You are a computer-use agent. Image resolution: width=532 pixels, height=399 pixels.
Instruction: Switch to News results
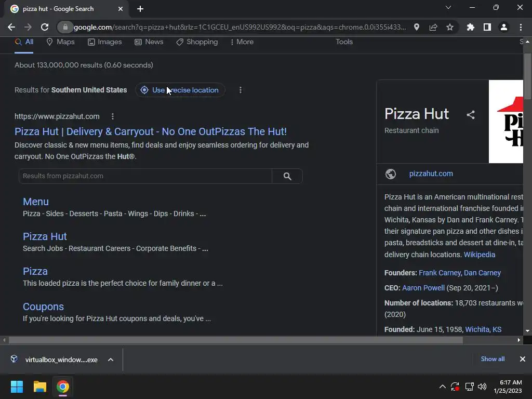point(149,42)
